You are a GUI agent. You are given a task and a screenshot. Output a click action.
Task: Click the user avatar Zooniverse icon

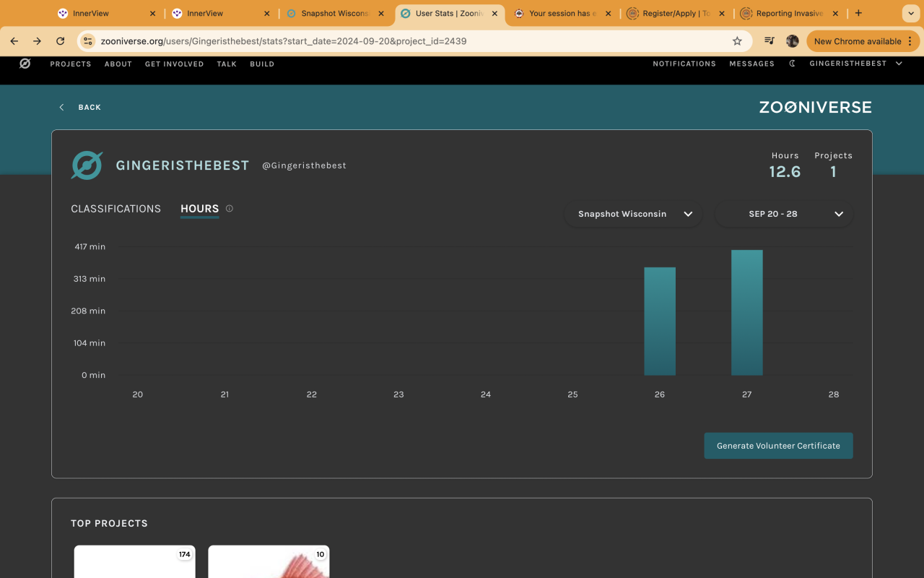tap(87, 165)
